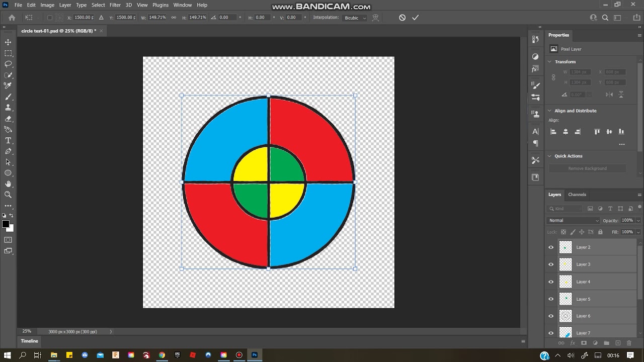Select the Hand tool

coord(8,184)
